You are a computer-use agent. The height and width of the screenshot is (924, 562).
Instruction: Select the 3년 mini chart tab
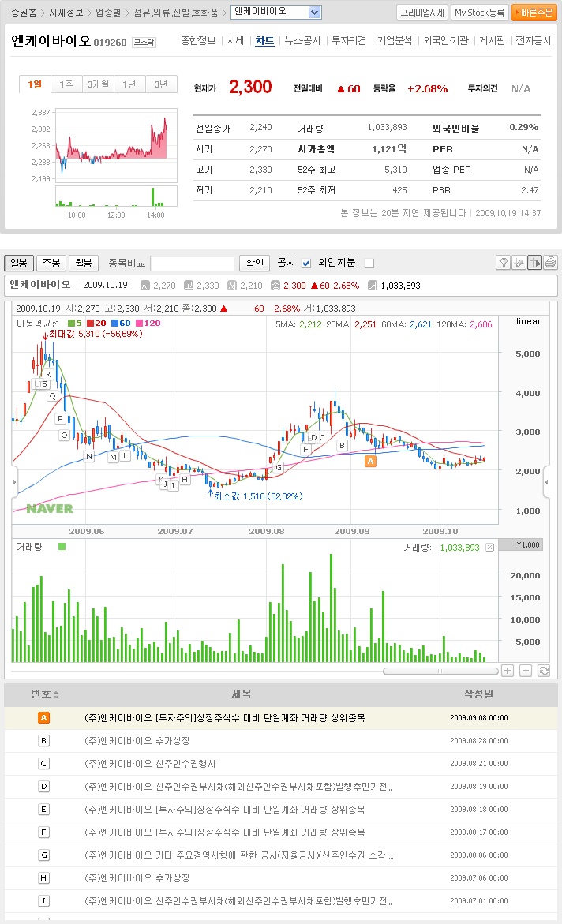pos(161,84)
